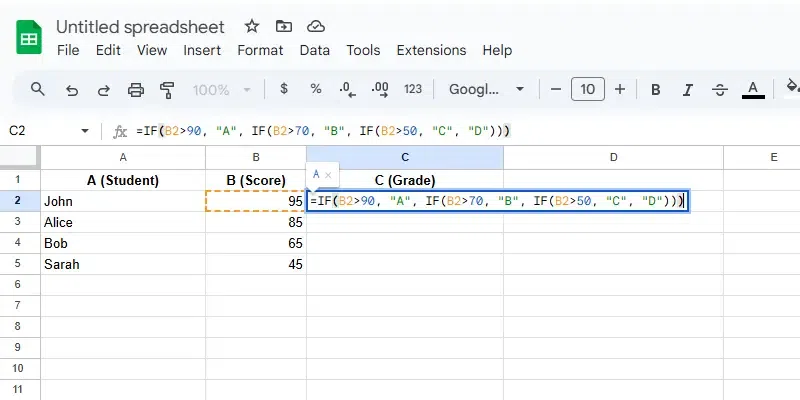The image size is (800, 400).
Task: Undo the last action
Action: click(72, 90)
